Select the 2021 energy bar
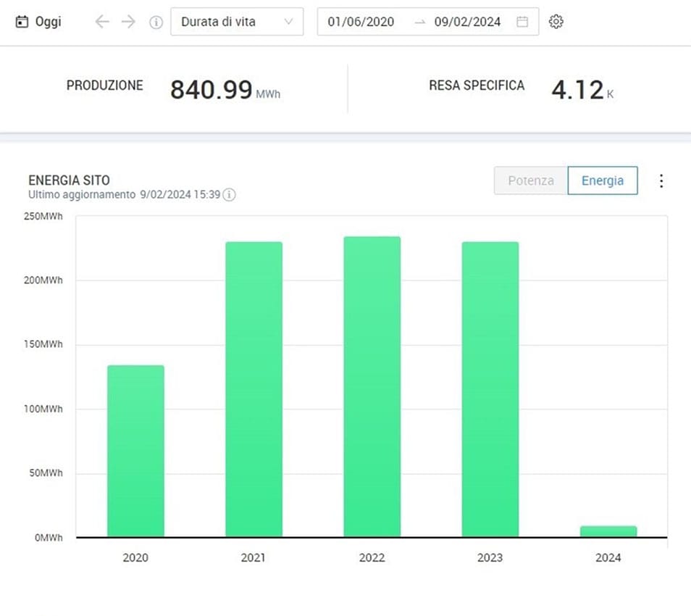Image resolution: width=691 pixels, height=616 pixels. click(x=254, y=389)
